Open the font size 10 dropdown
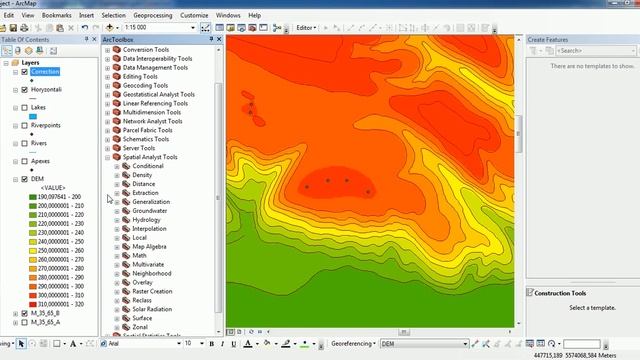Image resolution: width=640 pixels, height=360 pixels. (202, 344)
